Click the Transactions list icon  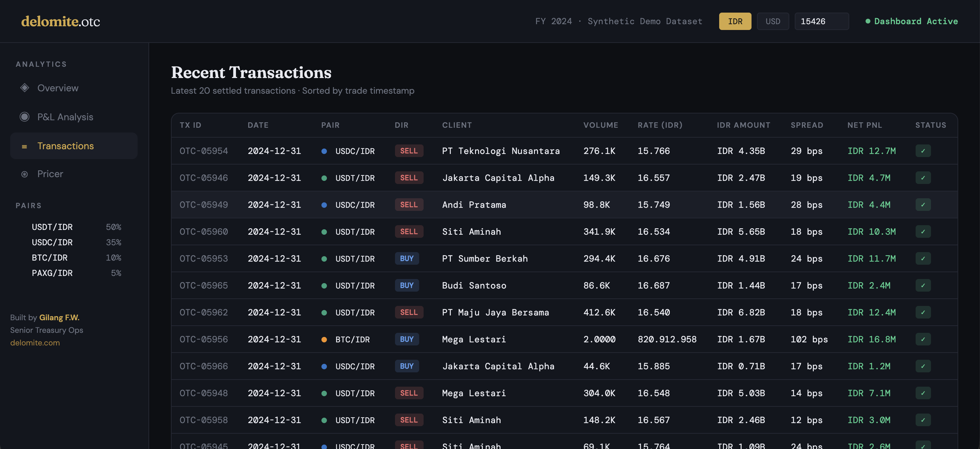[25, 146]
